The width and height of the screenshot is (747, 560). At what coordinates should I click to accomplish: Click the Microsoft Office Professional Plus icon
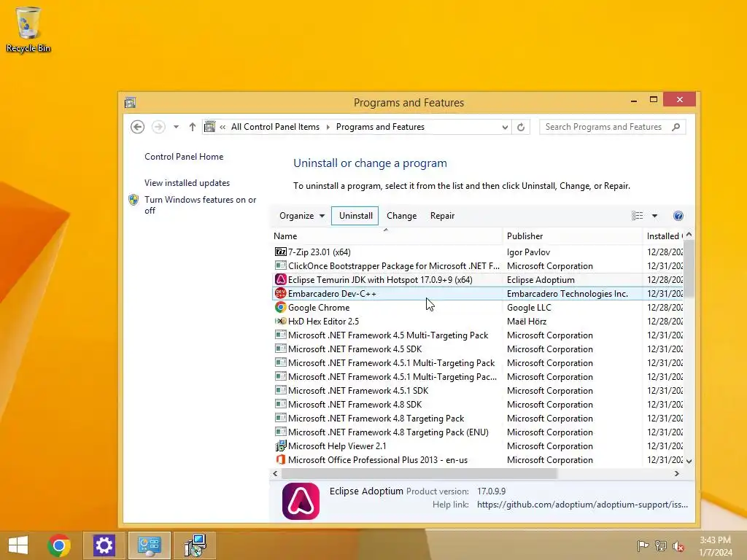(281, 459)
